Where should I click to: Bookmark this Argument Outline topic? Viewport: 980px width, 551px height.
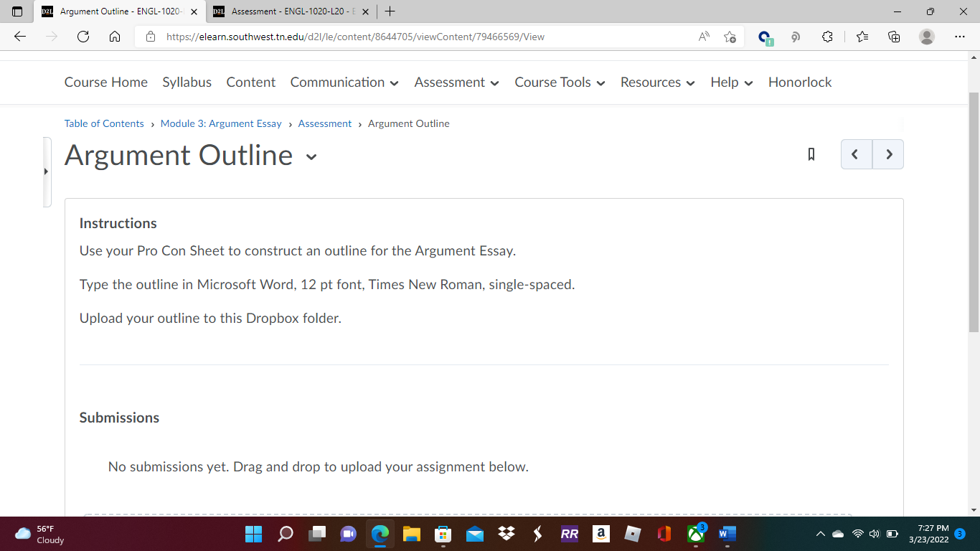pyautogui.click(x=811, y=154)
